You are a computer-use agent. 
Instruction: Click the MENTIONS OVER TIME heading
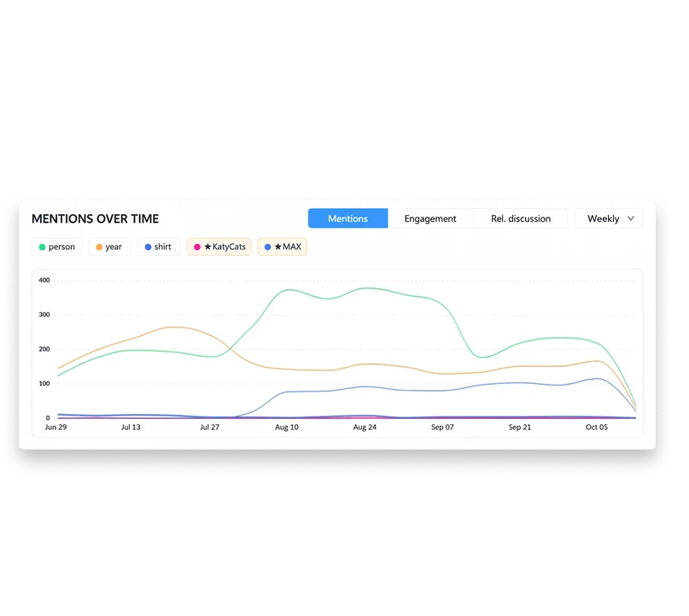click(x=95, y=218)
